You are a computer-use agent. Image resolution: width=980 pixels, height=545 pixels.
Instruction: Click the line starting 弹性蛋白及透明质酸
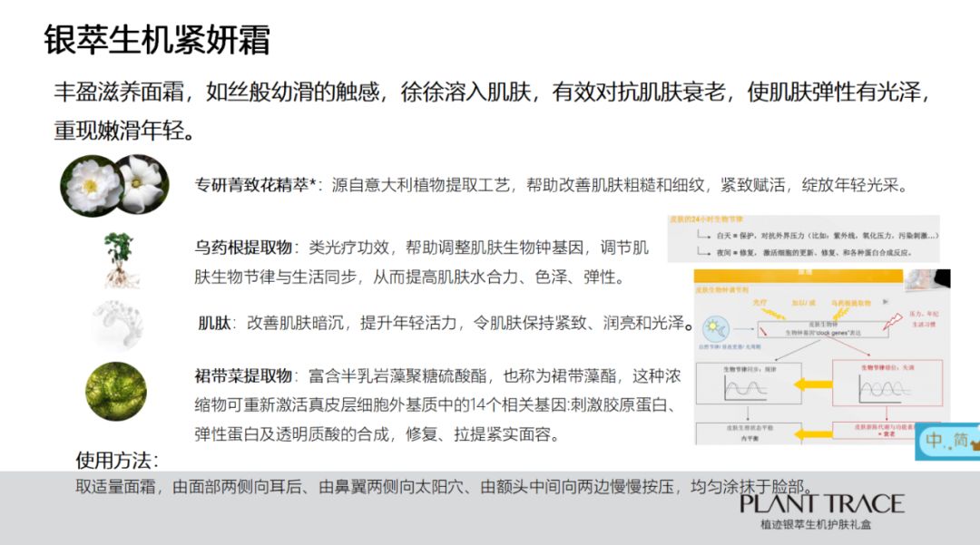[377, 433]
